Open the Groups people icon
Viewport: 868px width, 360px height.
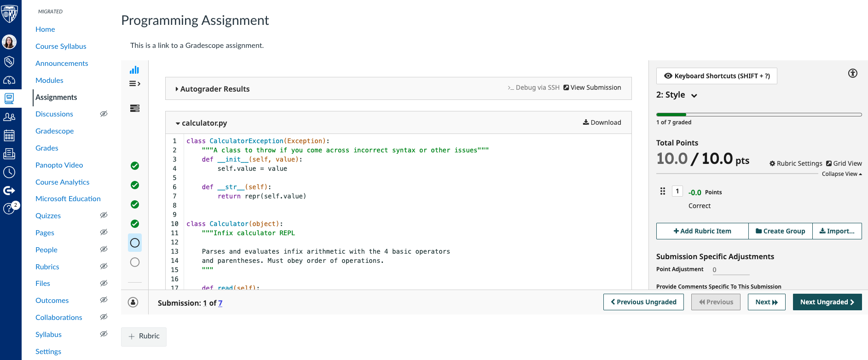coord(9,117)
